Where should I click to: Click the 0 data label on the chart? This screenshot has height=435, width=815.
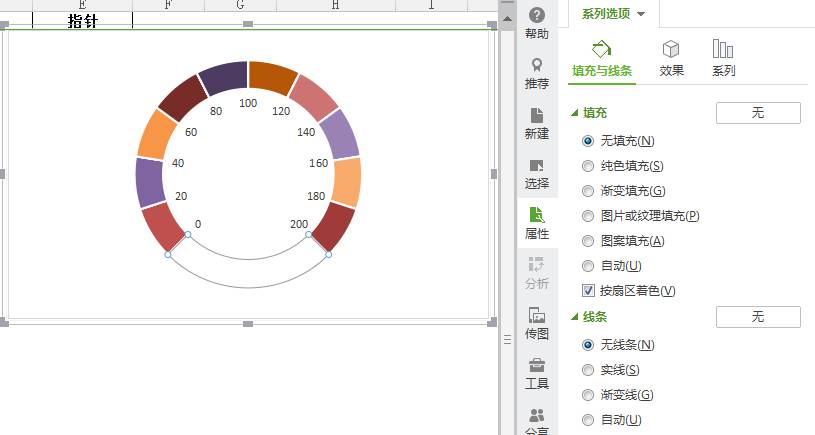coord(198,224)
